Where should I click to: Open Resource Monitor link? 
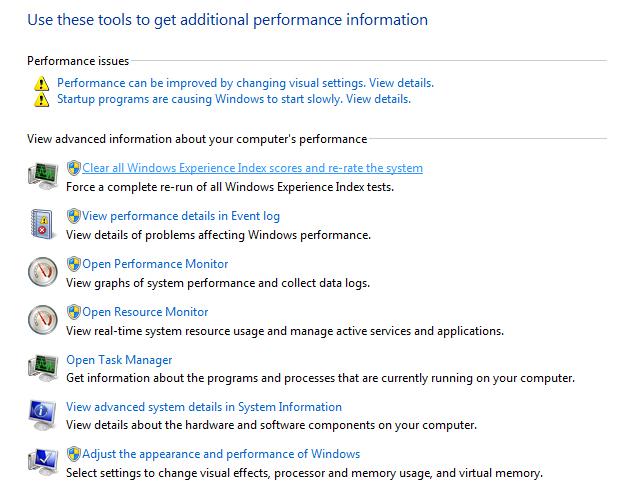pos(145,312)
